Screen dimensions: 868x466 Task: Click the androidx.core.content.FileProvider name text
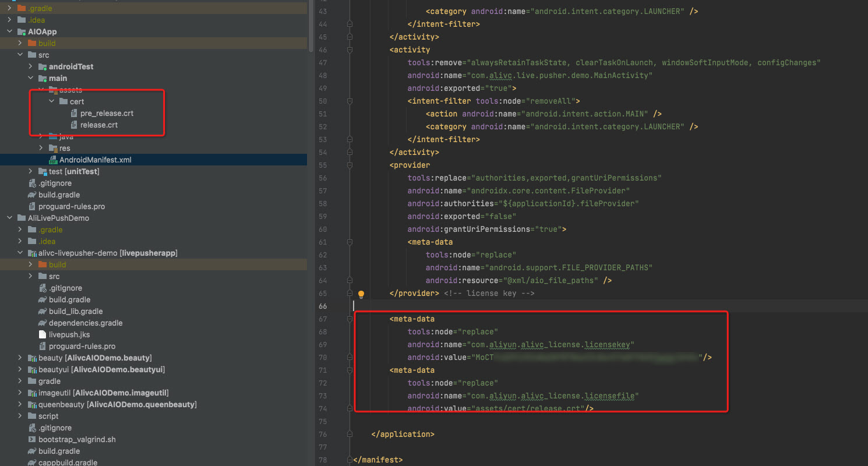click(551, 191)
